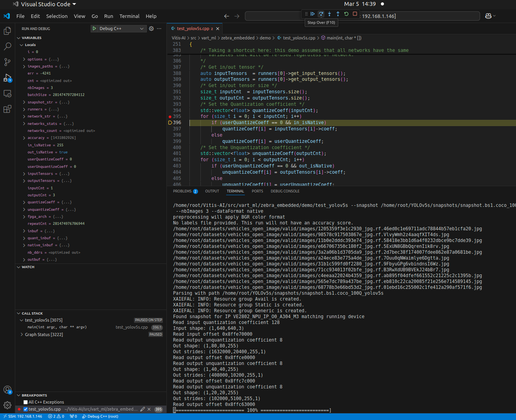Open Source Control view
Screen dimensions: 516x420
tap(7, 62)
